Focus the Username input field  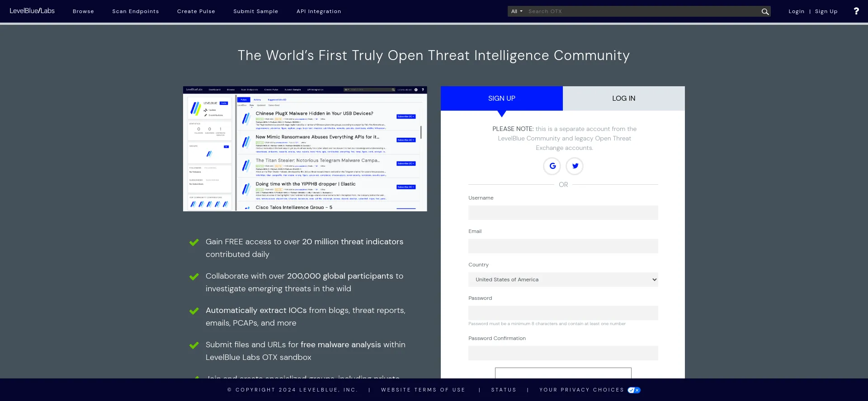563,213
